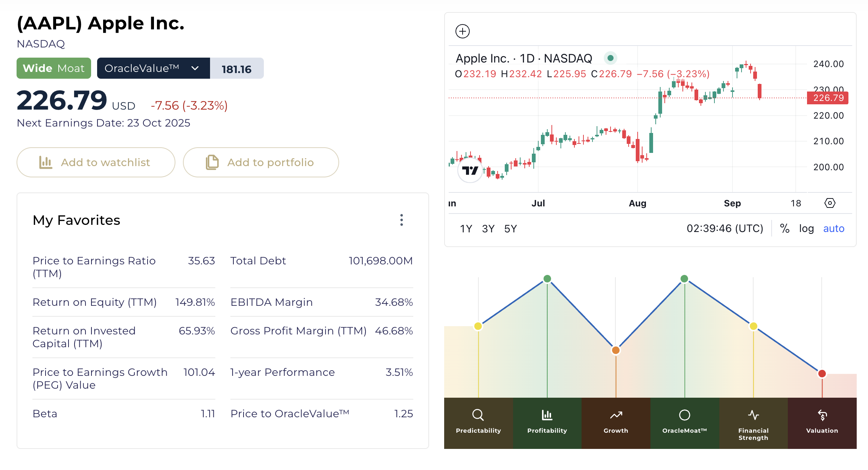Click green Profitability score dot
The image size is (868, 470).
coord(547,279)
